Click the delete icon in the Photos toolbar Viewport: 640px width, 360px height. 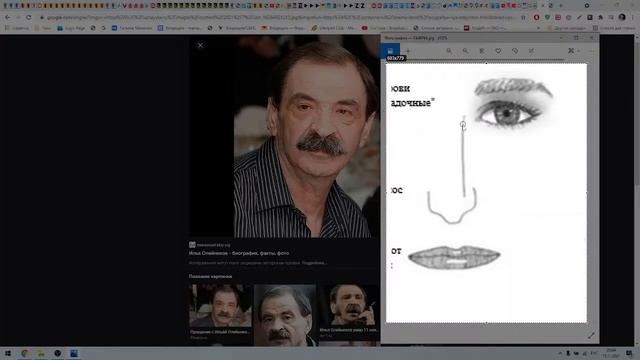(x=482, y=51)
